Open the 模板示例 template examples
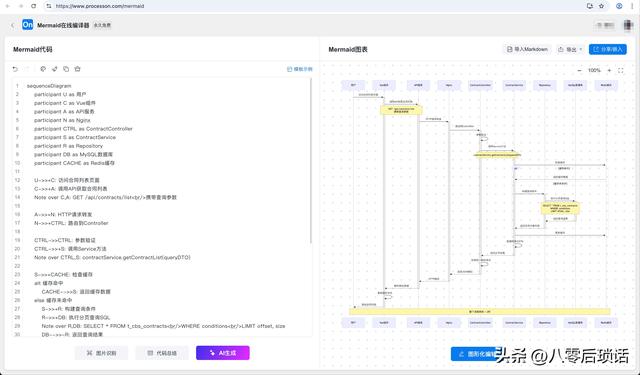Viewport: 640px width, 375px height. (x=300, y=69)
